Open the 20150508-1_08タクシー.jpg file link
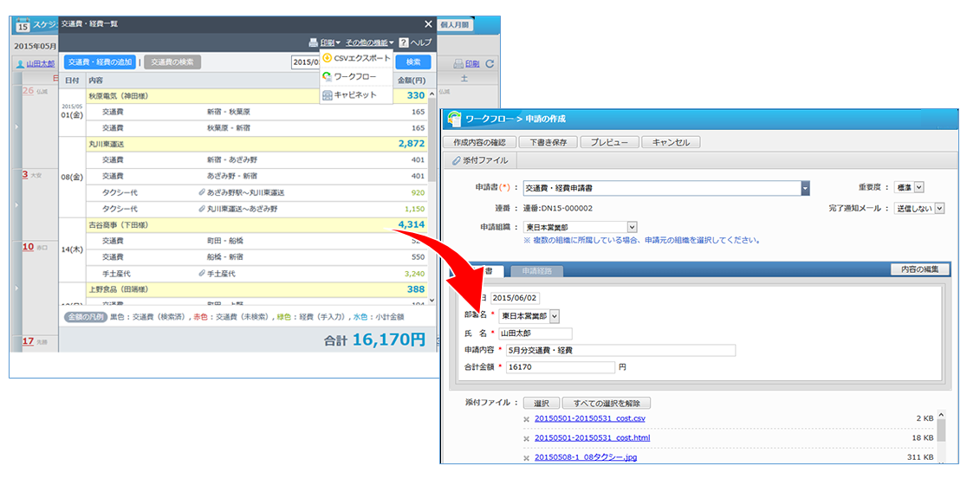This screenshot has height=479, width=980. (585, 456)
